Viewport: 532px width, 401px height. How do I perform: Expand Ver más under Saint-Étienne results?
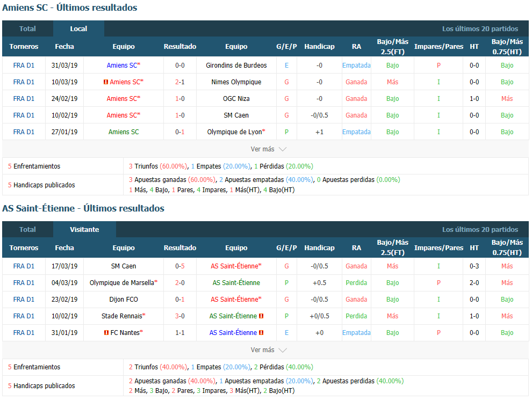(x=268, y=350)
